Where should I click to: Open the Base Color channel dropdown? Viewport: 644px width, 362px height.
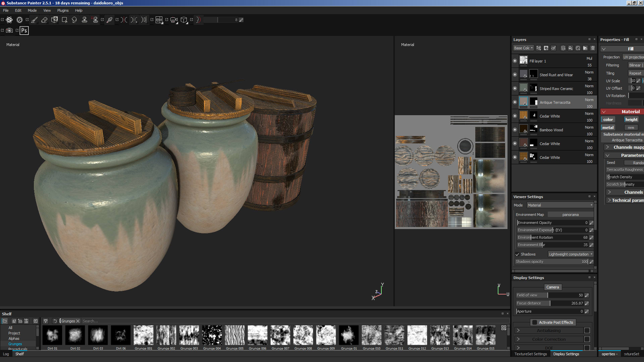click(x=523, y=48)
